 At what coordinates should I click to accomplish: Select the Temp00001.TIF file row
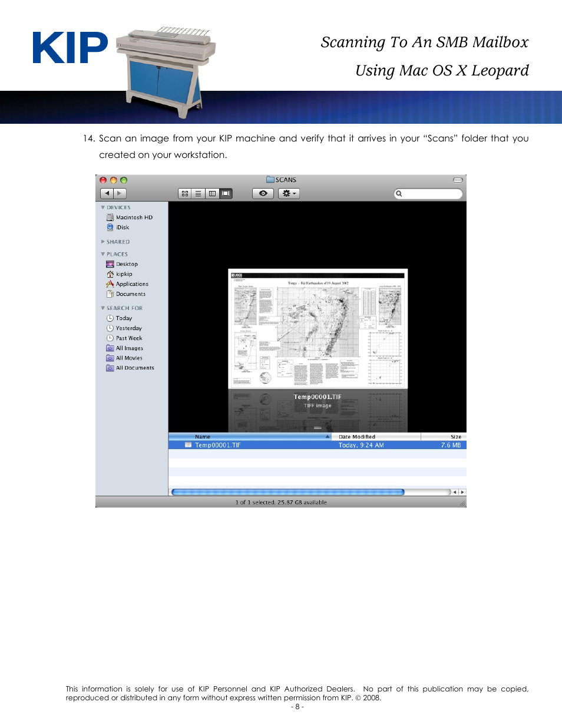pyautogui.click(x=318, y=445)
